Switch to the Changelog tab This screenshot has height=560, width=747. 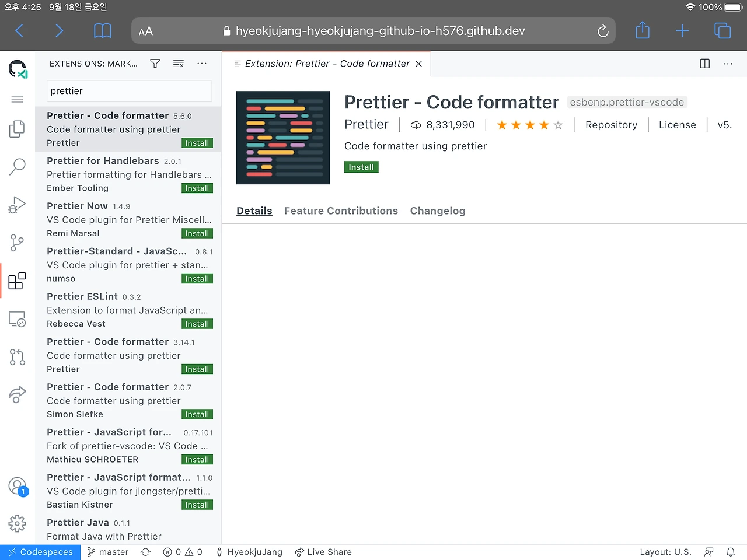pos(438,211)
